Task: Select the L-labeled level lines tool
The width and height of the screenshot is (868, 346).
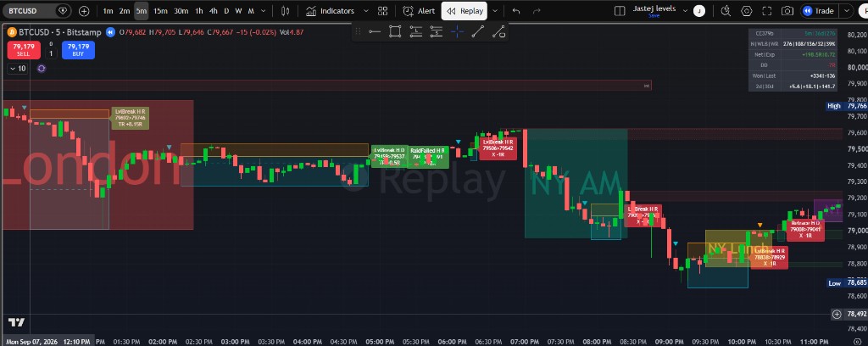Action: [415, 31]
